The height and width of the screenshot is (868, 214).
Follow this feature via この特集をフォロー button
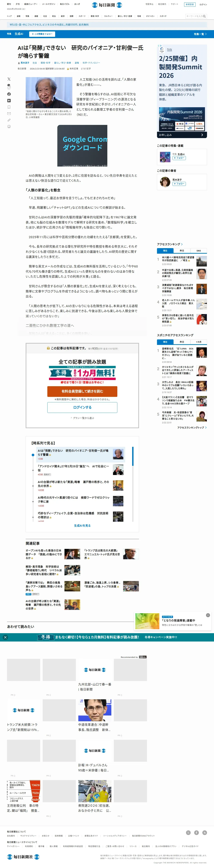pyautogui.click(x=42, y=34)
